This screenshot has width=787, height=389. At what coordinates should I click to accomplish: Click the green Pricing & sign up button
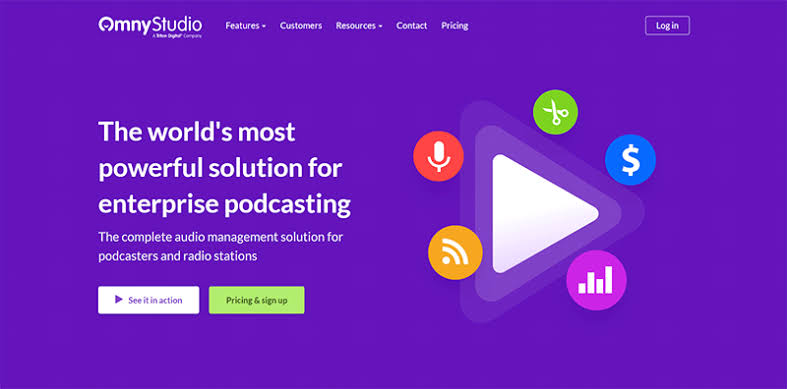(x=256, y=300)
